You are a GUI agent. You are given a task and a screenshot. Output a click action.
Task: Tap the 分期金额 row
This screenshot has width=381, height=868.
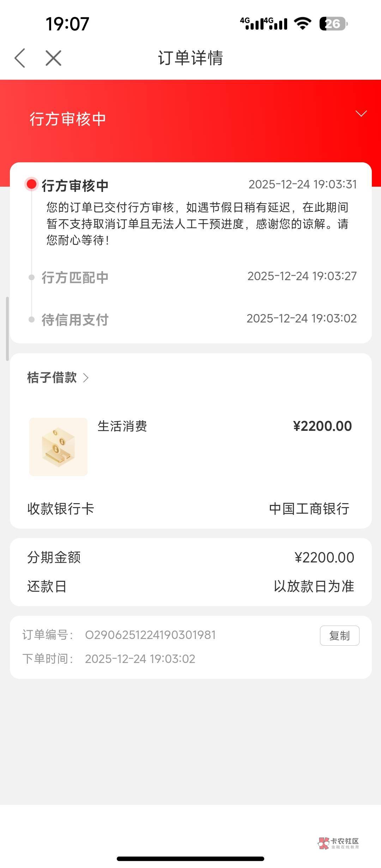[190, 557]
